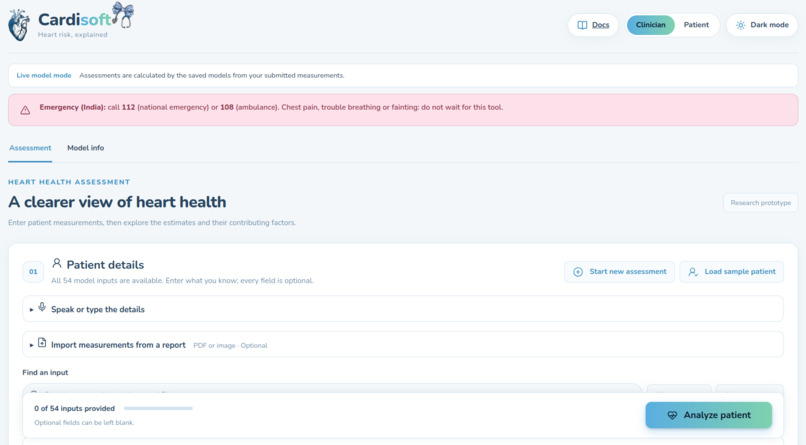
Task: Click the 'Find an input' label
Action: point(45,373)
